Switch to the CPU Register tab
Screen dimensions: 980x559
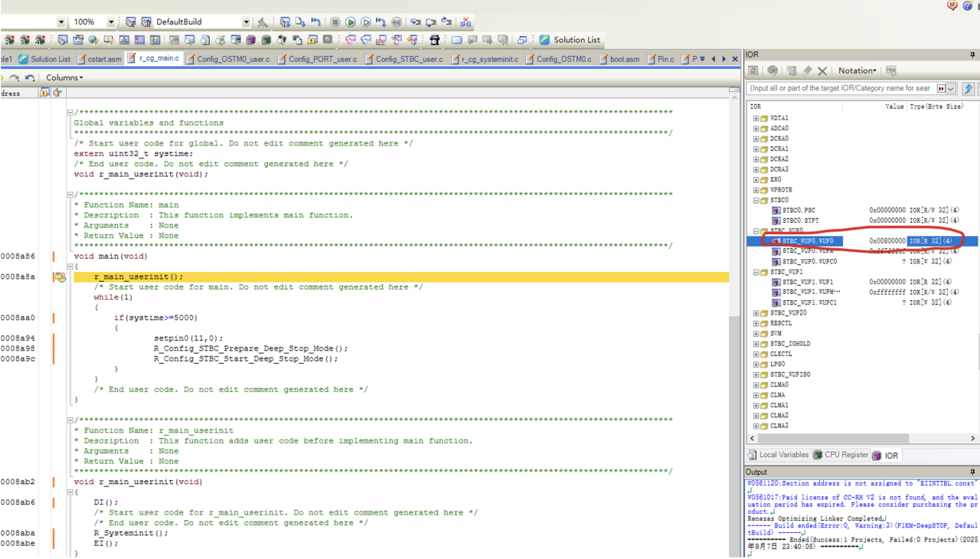pos(841,455)
